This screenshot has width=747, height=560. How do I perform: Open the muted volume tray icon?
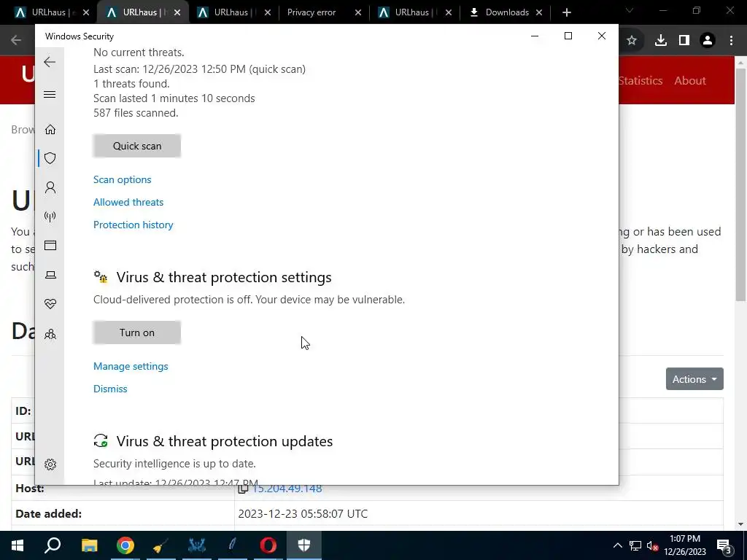(652, 545)
